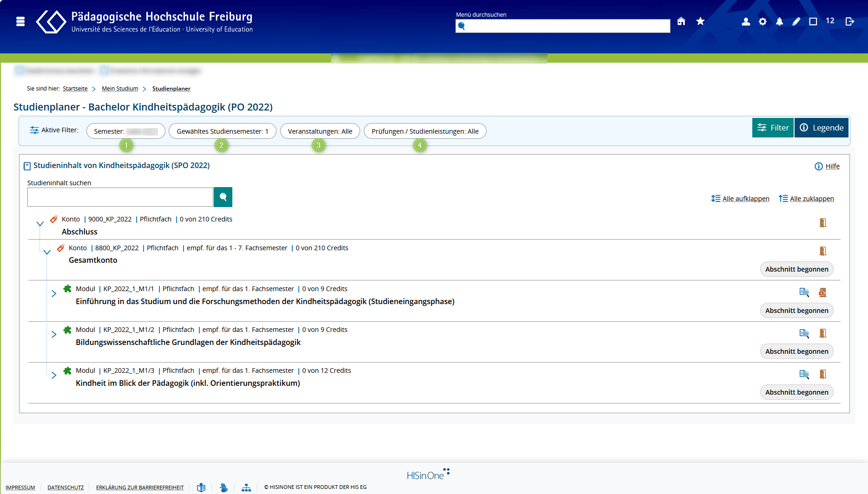The height and width of the screenshot is (494, 868).
Task: Click the Konto tag icon for Gesamtkonto
Action: point(61,247)
